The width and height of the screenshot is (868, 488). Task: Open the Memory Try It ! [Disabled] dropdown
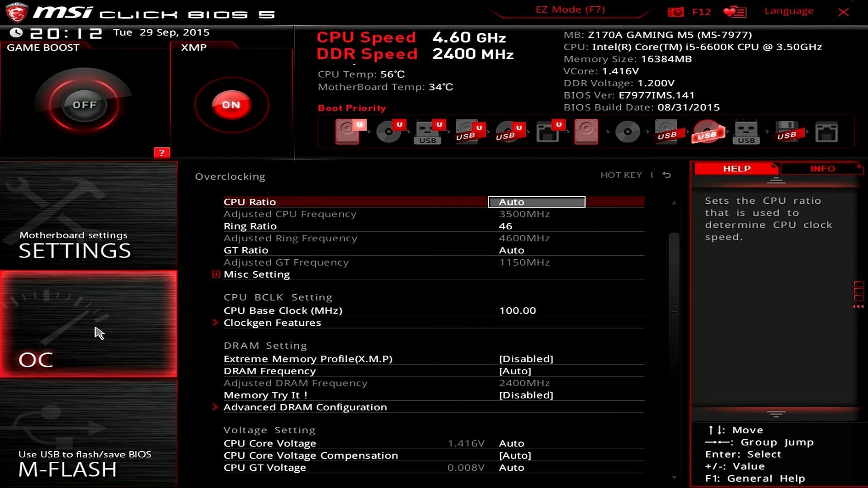click(526, 395)
